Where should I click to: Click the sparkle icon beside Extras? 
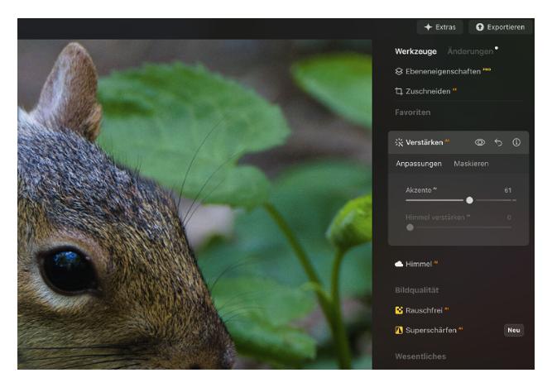(428, 27)
